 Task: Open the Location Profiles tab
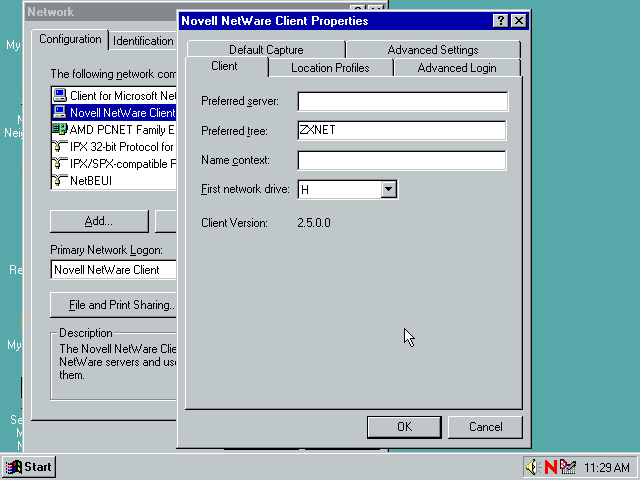[330, 68]
